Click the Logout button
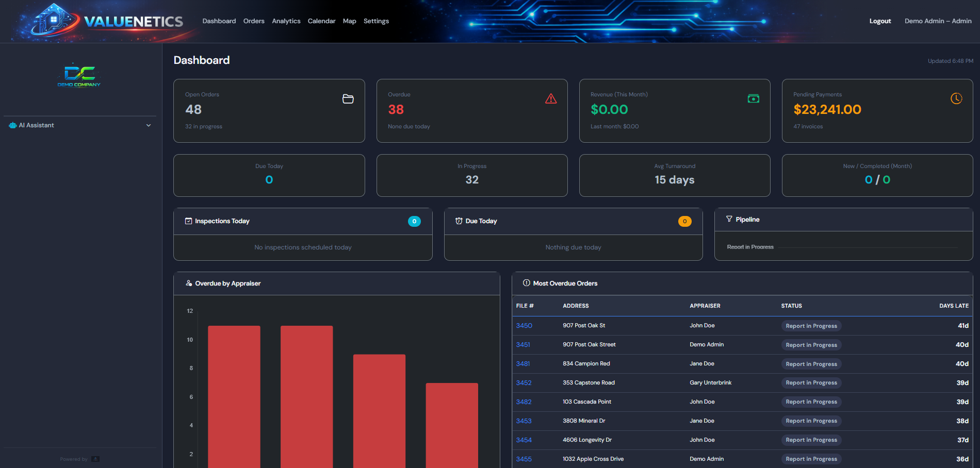 tap(880, 21)
